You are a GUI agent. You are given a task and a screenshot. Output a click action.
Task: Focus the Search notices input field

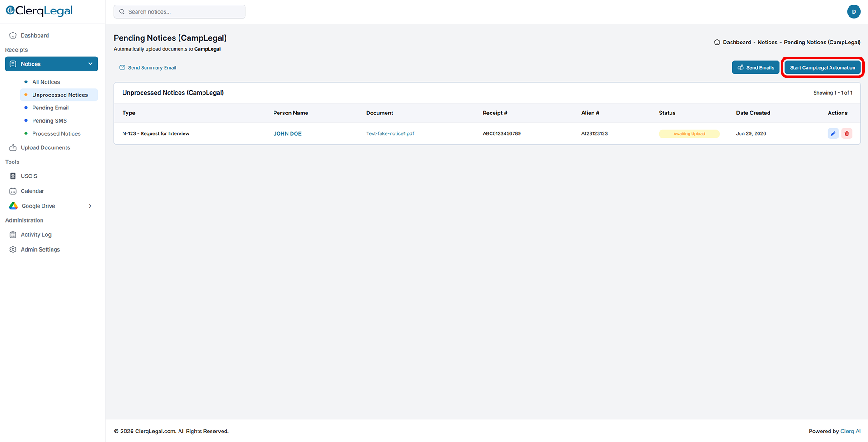click(x=179, y=12)
